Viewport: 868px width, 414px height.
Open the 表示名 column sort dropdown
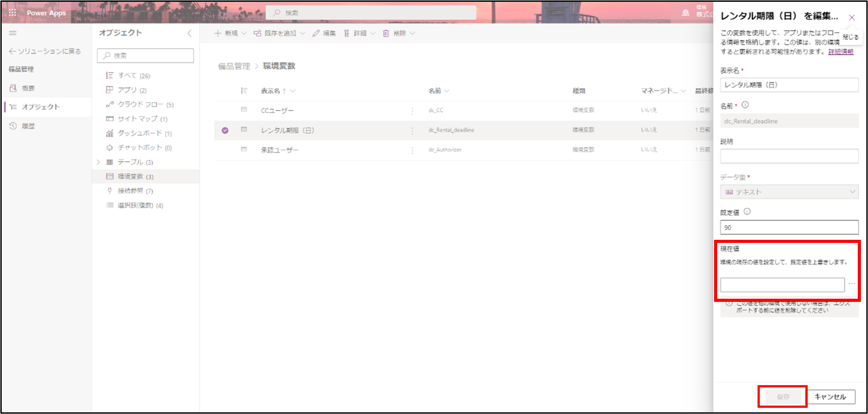(293, 90)
